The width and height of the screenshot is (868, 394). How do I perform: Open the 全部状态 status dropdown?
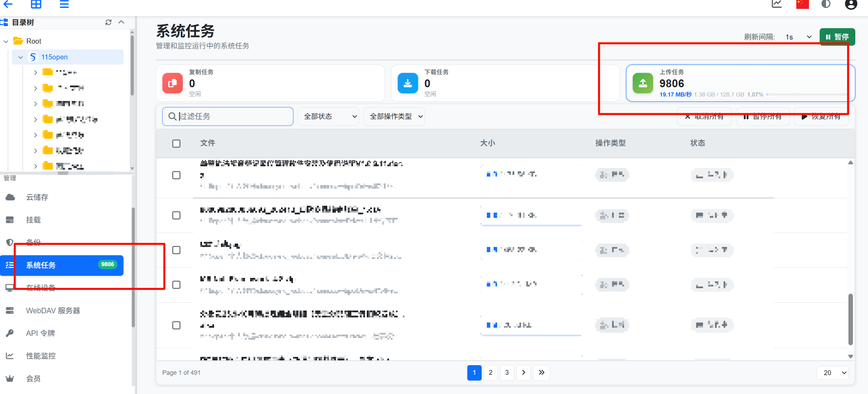(x=328, y=116)
